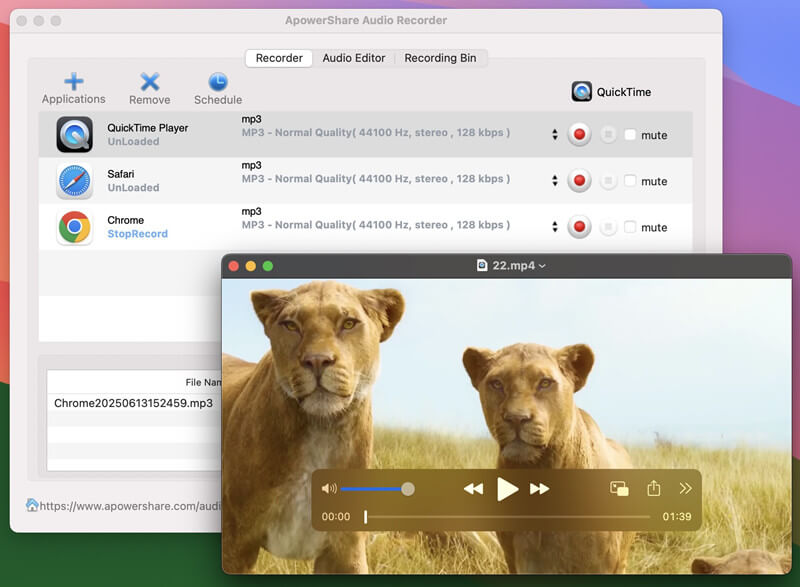Click the volume speaker icon in player
The height and width of the screenshot is (587, 800).
click(x=328, y=489)
